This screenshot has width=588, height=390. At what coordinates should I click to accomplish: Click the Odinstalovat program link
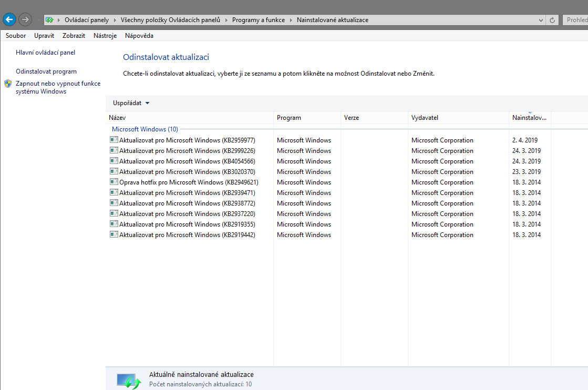(46, 71)
